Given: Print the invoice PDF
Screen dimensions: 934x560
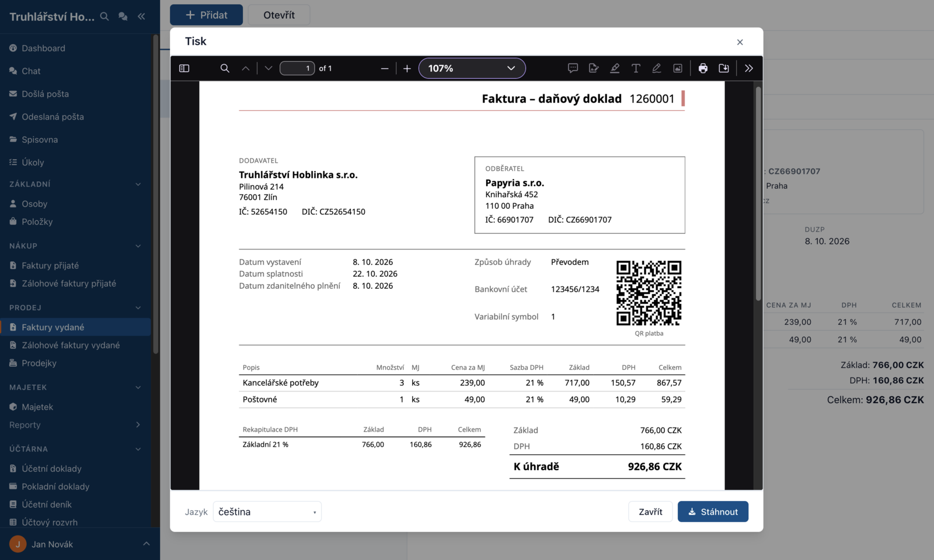Looking at the screenshot, I should [x=703, y=68].
